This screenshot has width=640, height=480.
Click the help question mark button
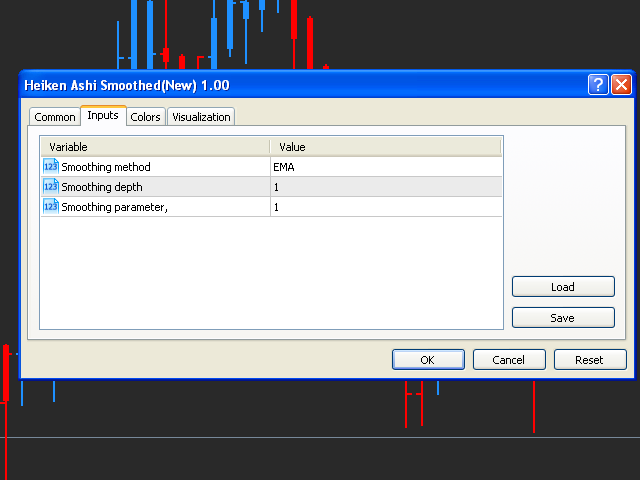598,85
